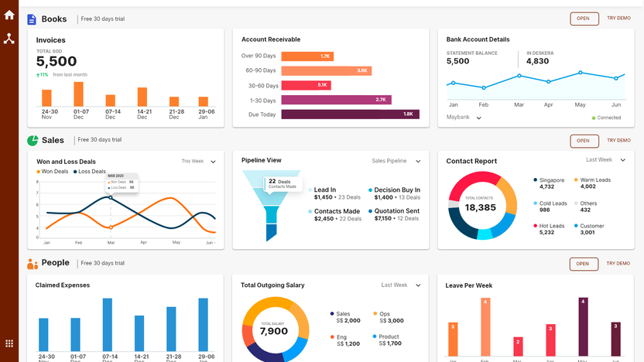644x362 pixels.
Task: Click the People section icon
Action: click(x=33, y=264)
